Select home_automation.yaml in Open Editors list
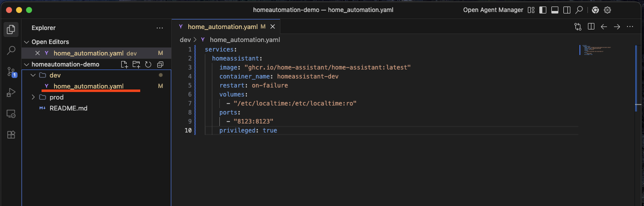 pyautogui.click(x=88, y=53)
